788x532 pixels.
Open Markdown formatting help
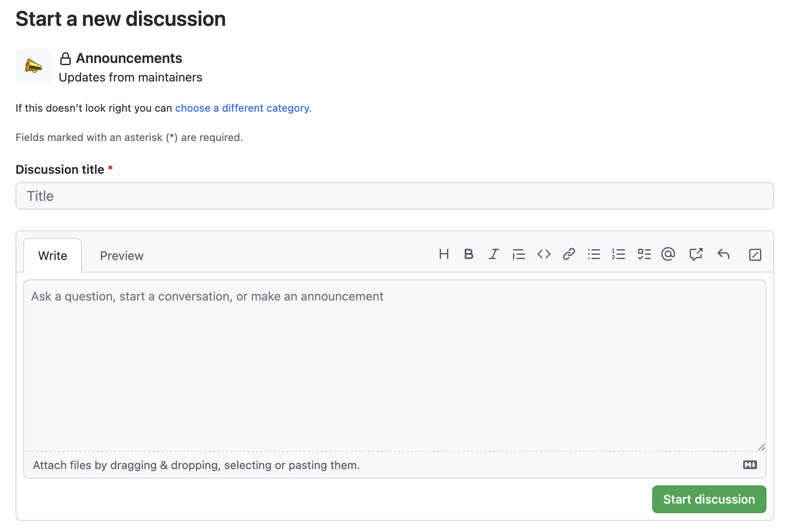click(x=750, y=465)
